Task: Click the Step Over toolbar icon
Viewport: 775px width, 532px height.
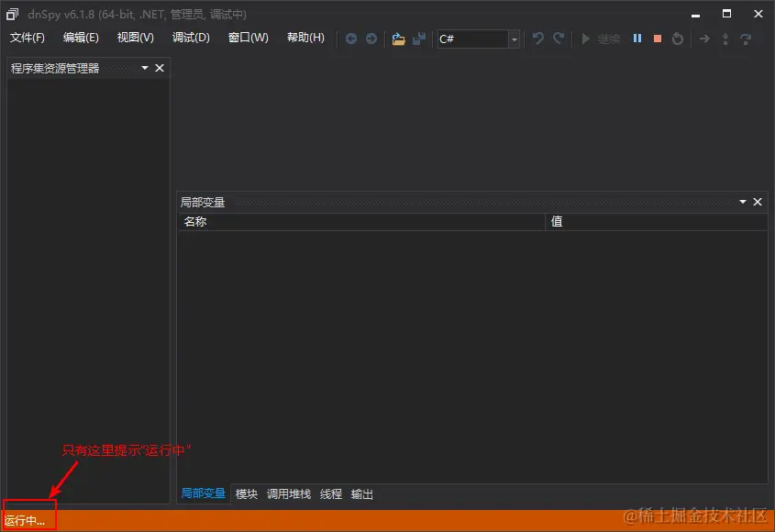Action: point(746,39)
